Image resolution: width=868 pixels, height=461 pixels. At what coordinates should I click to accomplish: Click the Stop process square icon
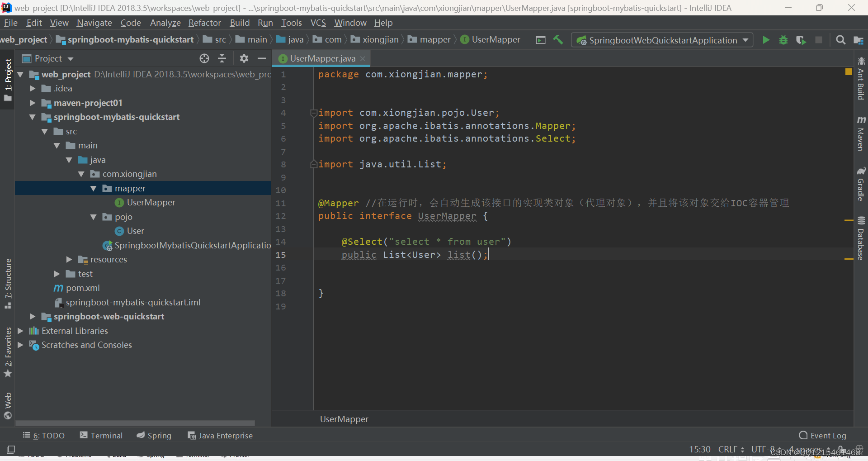pos(818,40)
